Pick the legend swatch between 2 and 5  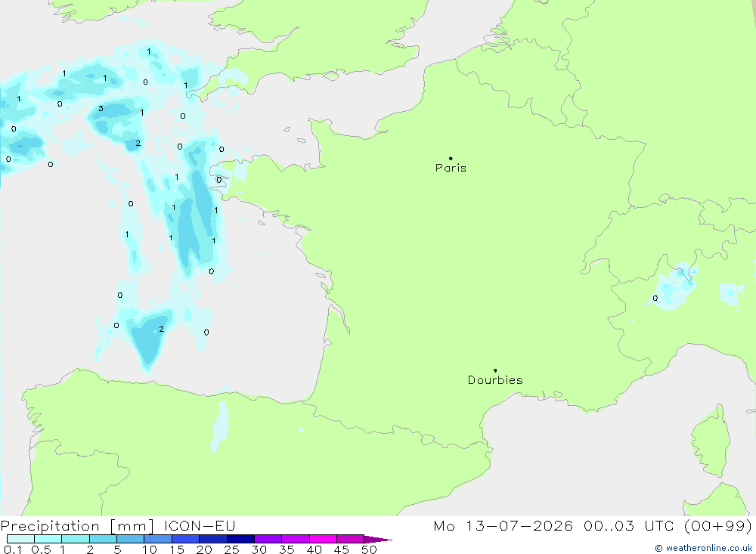tap(103, 539)
